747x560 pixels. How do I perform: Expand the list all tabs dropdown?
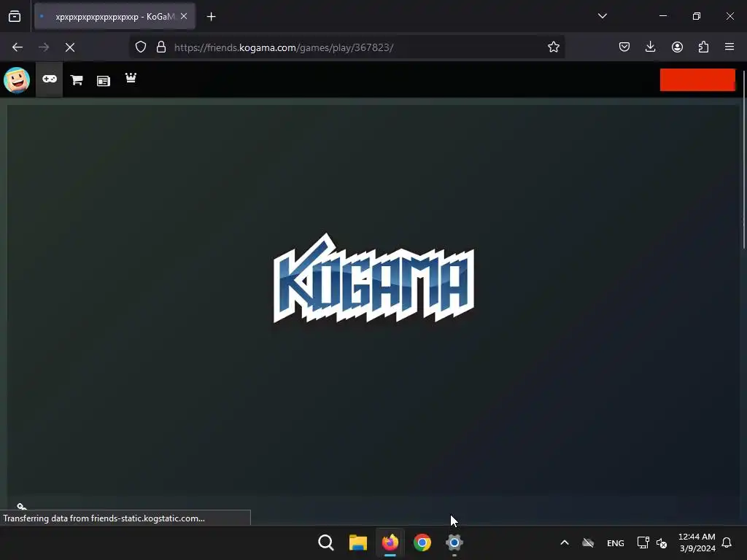pos(602,16)
